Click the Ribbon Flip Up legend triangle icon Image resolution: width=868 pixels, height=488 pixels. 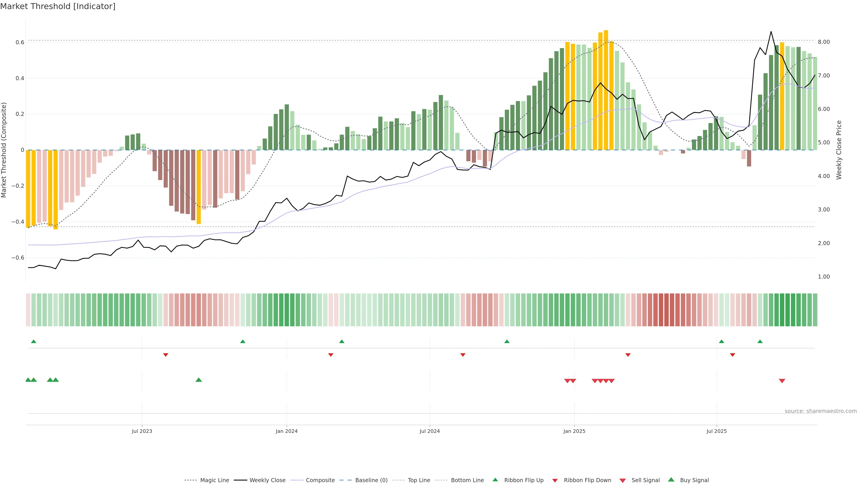pyautogui.click(x=495, y=480)
